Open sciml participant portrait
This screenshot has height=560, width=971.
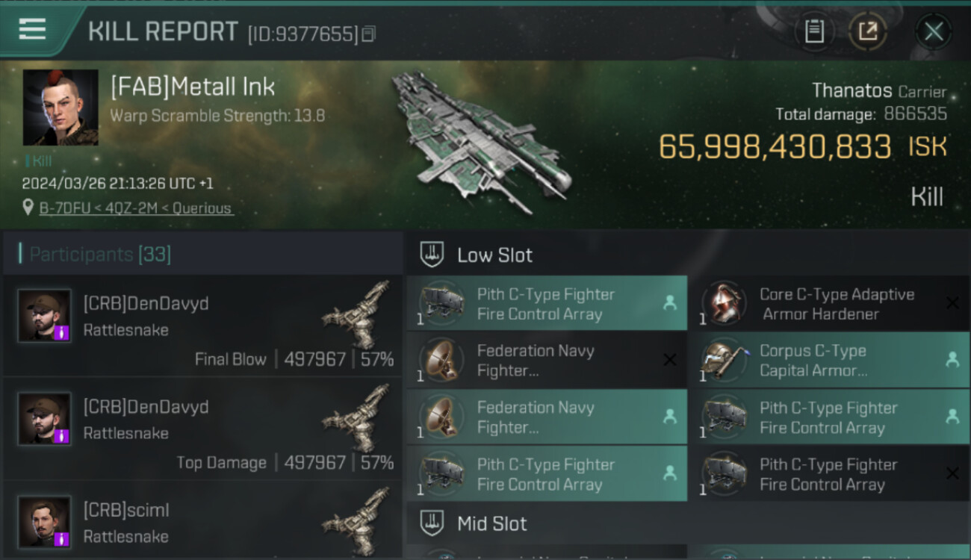point(45,522)
